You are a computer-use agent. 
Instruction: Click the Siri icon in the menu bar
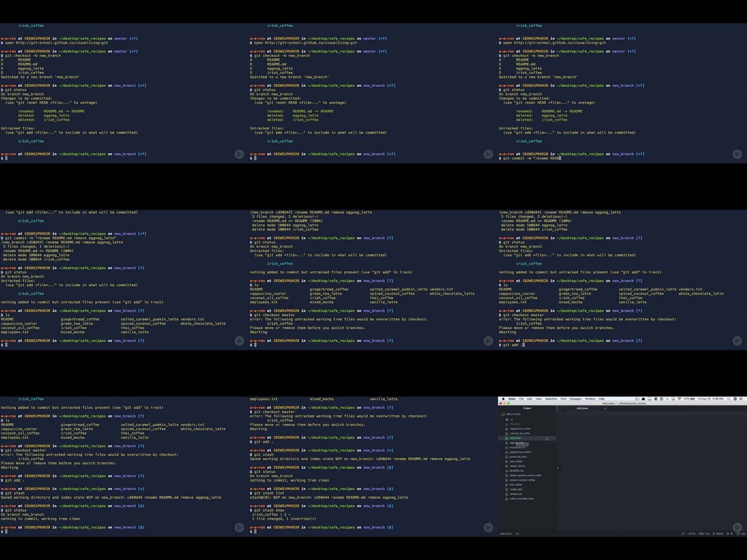point(735,399)
